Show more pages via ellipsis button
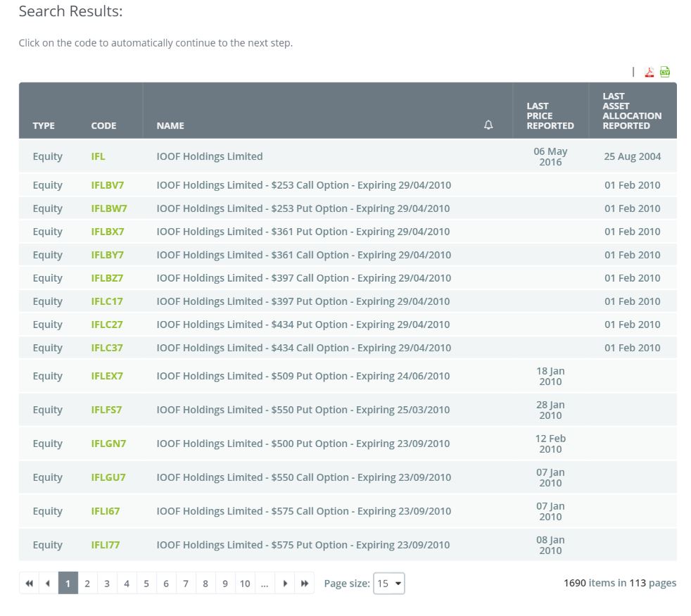The width and height of the screenshot is (691, 616). click(265, 584)
